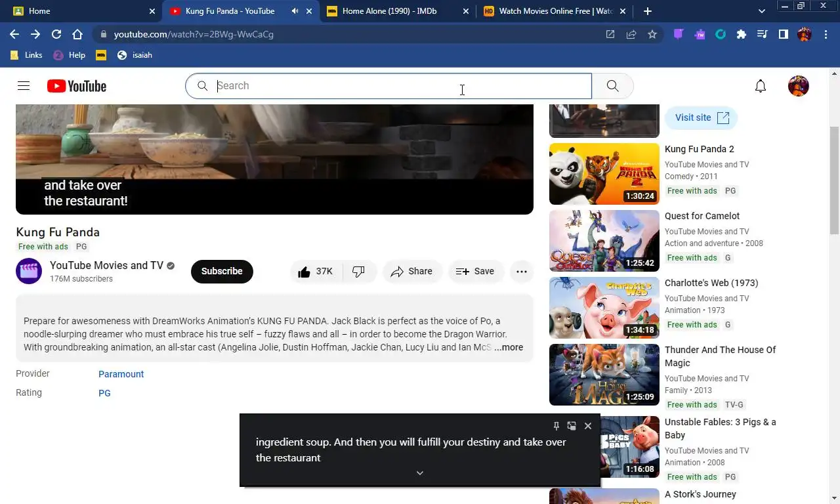
Task: Open Kung Fu Panda 2 thumbnail
Action: pos(604,174)
